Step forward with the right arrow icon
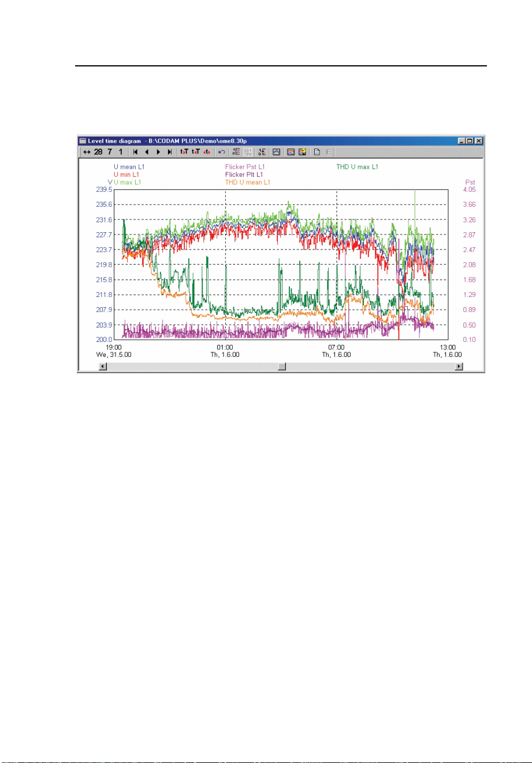 pos(158,152)
